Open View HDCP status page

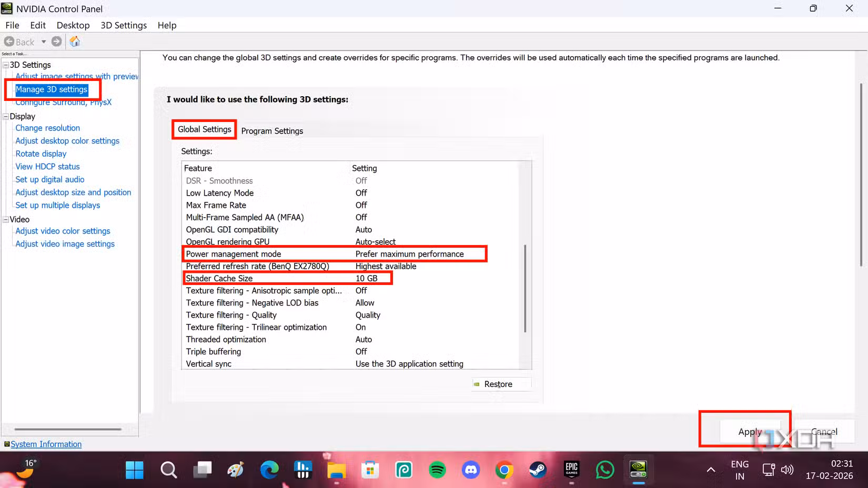click(48, 167)
